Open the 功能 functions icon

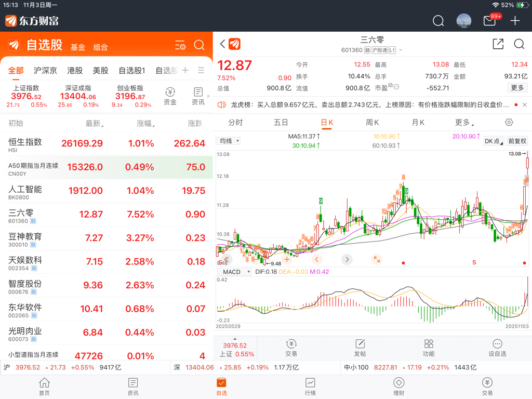point(429,348)
